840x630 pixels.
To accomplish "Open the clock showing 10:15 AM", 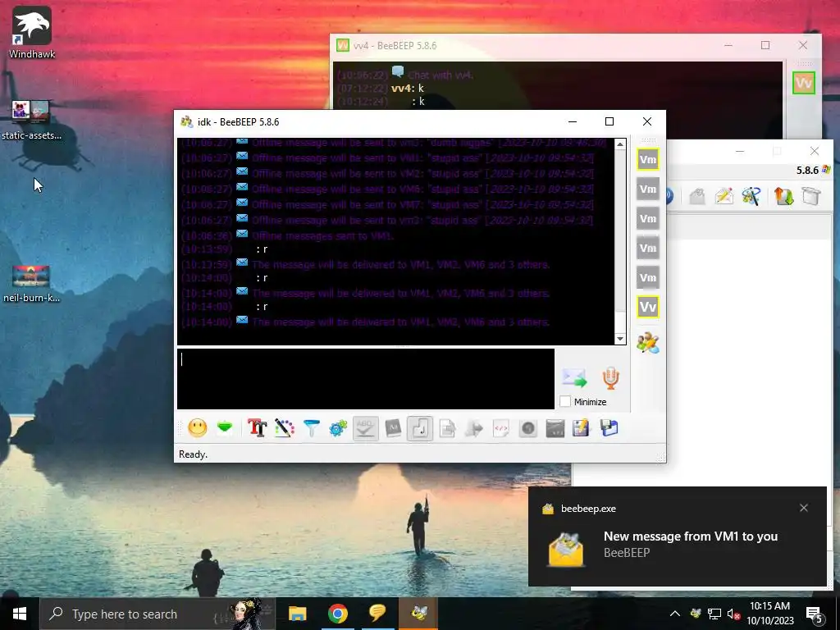I will (x=770, y=614).
